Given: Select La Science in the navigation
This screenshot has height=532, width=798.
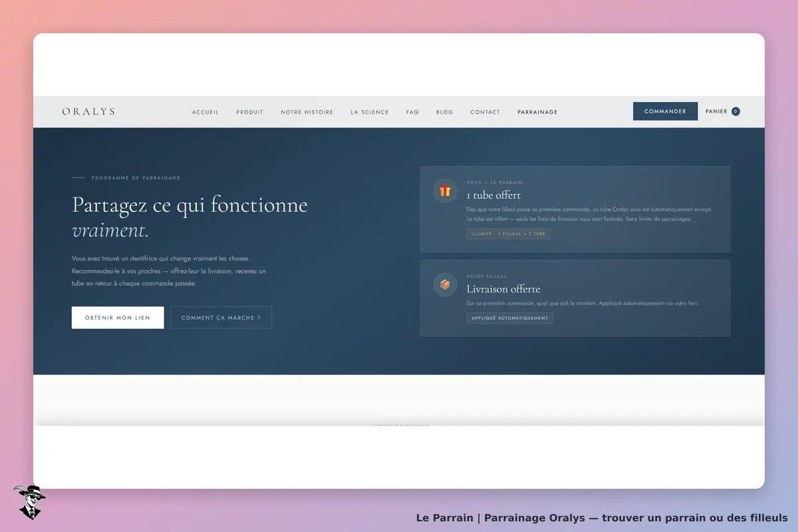Looking at the screenshot, I should tap(370, 112).
